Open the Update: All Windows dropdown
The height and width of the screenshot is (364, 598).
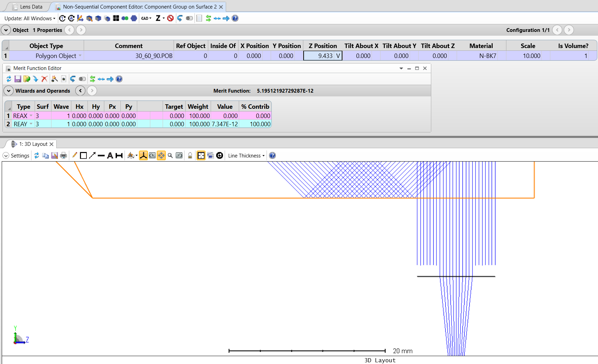[30, 19]
